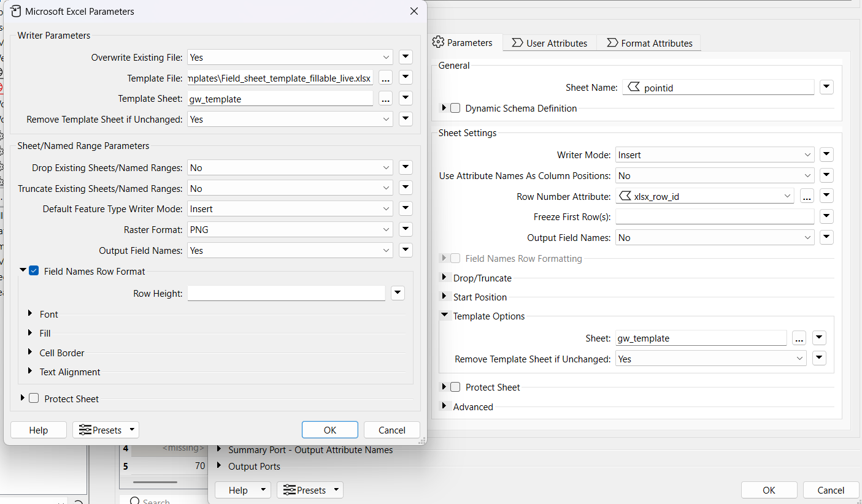
Task: Expand the Output Ports section
Action: (x=219, y=465)
